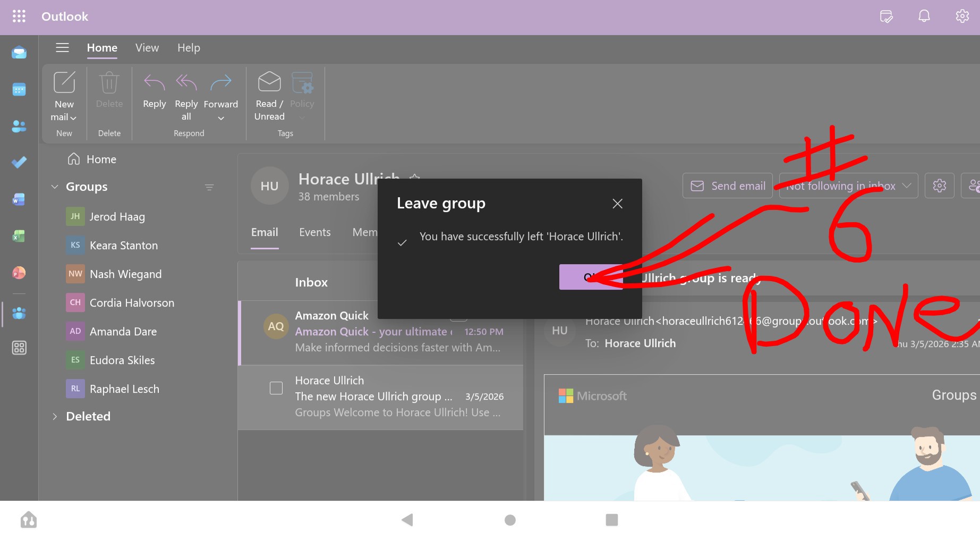Open the Help ribbon tab
This screenshot has height=539, width=980.
point(189,48)
